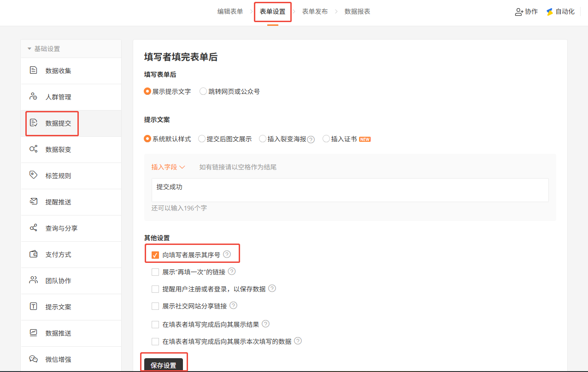The height and width of the screenshot is (372, 588).
Task: Open 数据收集 settings menu item
Action: [71, 71]
